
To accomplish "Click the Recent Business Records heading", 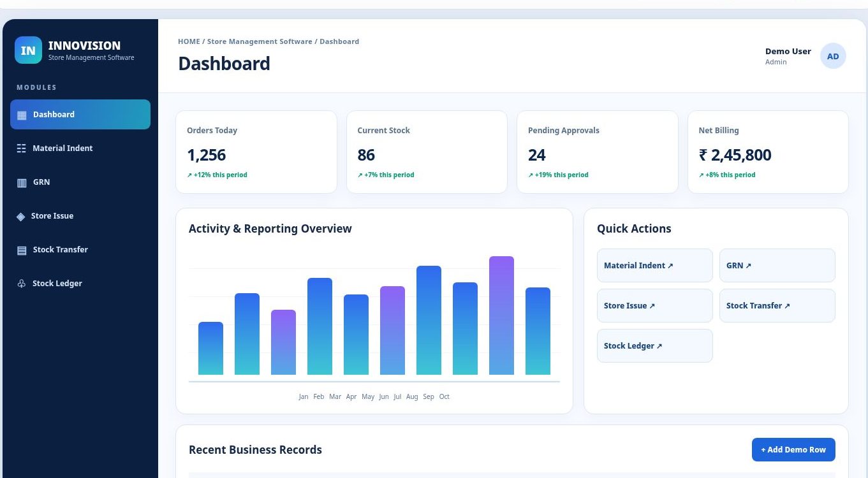I will [255, 449].
